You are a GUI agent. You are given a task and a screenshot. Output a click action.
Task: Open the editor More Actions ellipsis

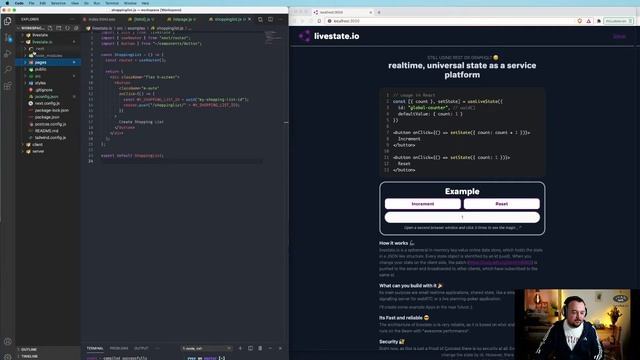[280, 19]
